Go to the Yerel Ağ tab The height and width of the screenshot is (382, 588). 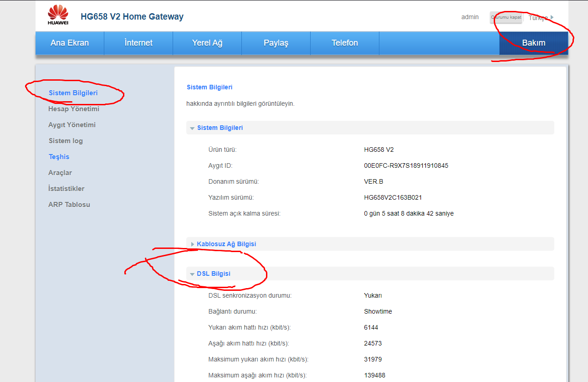pyautogui.click(x=207, y=43)
